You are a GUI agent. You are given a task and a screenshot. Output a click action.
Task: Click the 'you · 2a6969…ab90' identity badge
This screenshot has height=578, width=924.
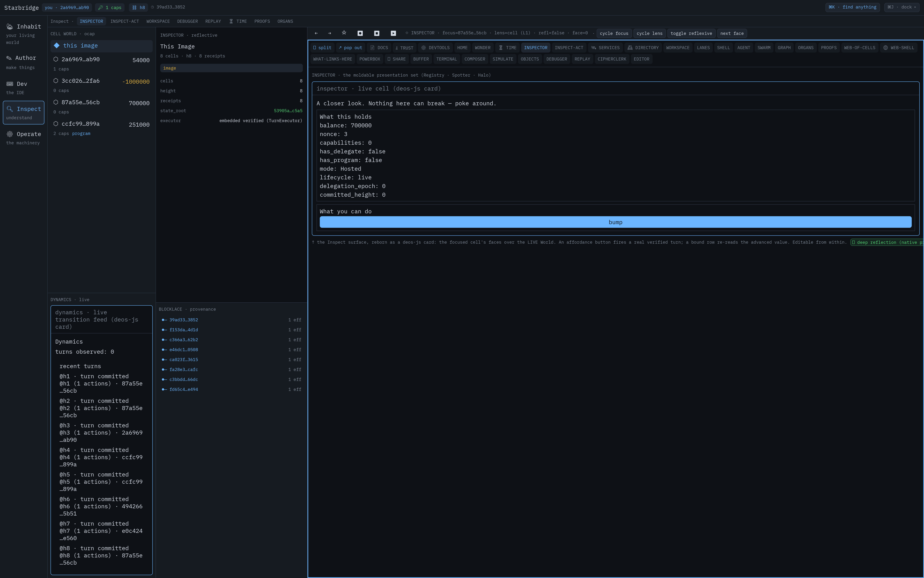(x=67, y=8)
